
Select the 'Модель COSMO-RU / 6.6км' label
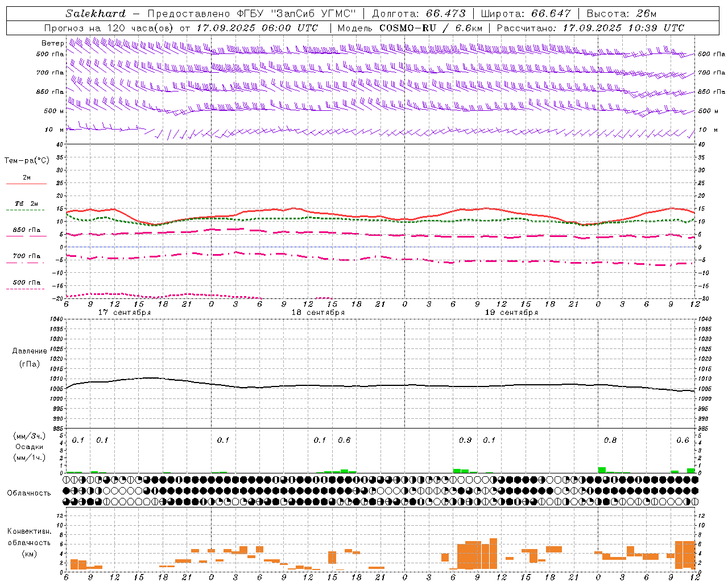pos(410,28)
